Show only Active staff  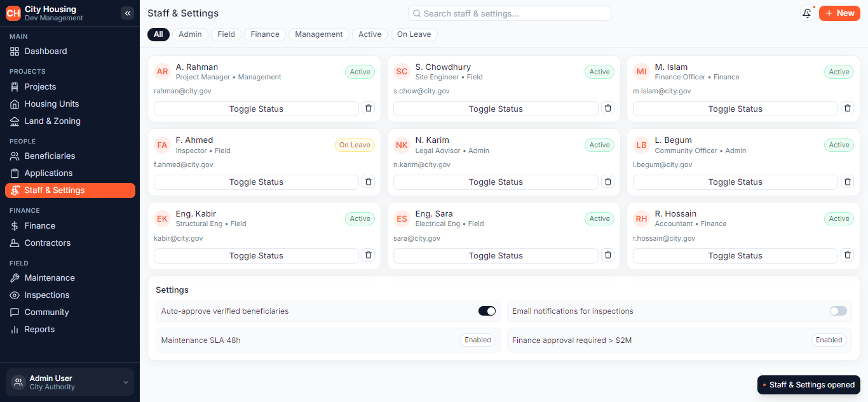click(370, 34)
